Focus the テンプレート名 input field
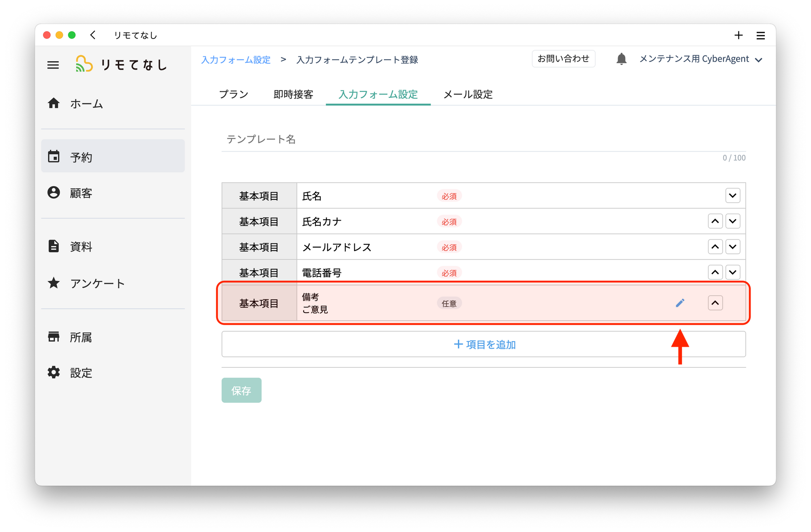 pyautogui.click(x=483, y=139)
